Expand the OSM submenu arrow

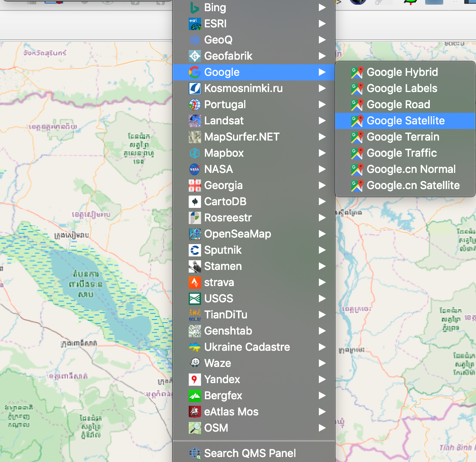tap(322, 428)
